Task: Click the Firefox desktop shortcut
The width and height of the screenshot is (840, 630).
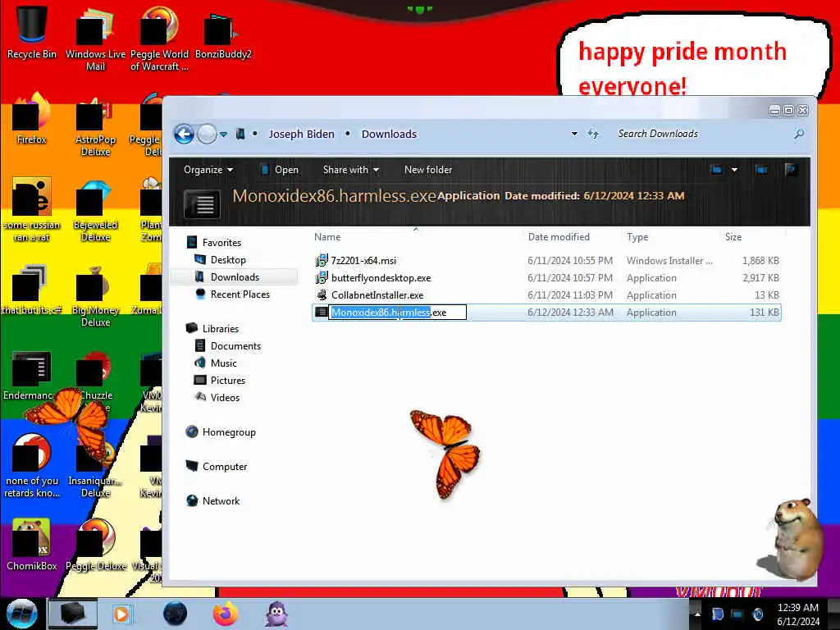Action: (32, 118)
